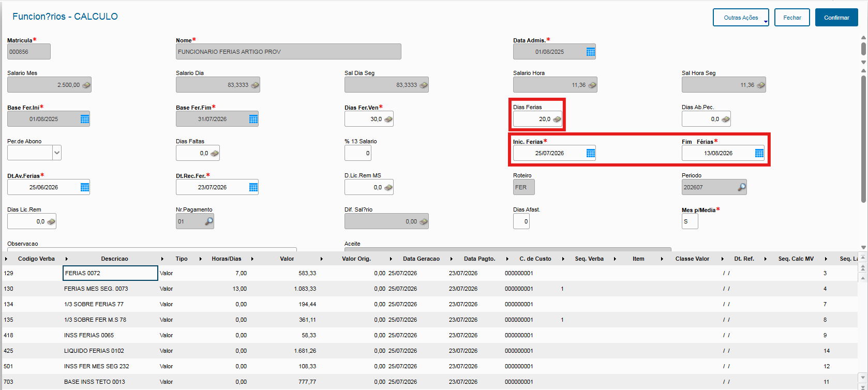This screenshot has width=868, height=390.
Task: Open calculator icon in Dias Faltas field
Action: (x=215, y=153)
